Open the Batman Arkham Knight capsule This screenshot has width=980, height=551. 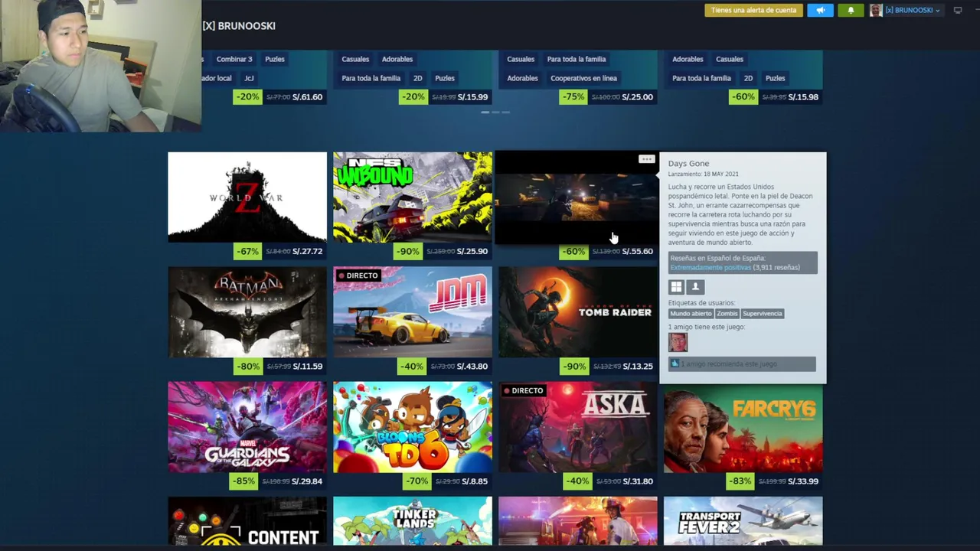(x=247, y=312)
